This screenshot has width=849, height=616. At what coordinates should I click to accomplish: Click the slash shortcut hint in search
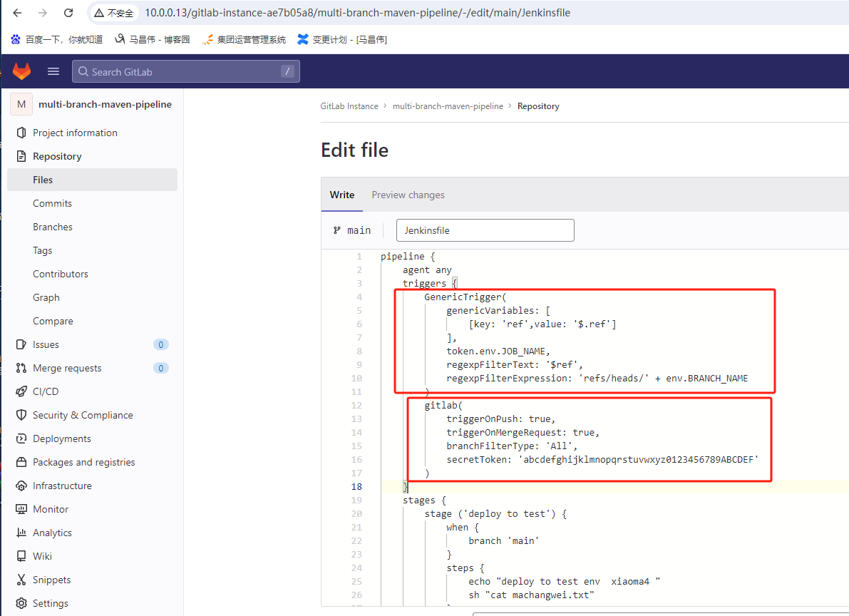point(287,71)
